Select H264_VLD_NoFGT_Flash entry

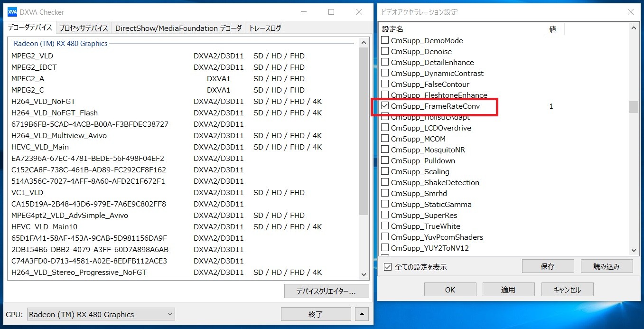184,113
